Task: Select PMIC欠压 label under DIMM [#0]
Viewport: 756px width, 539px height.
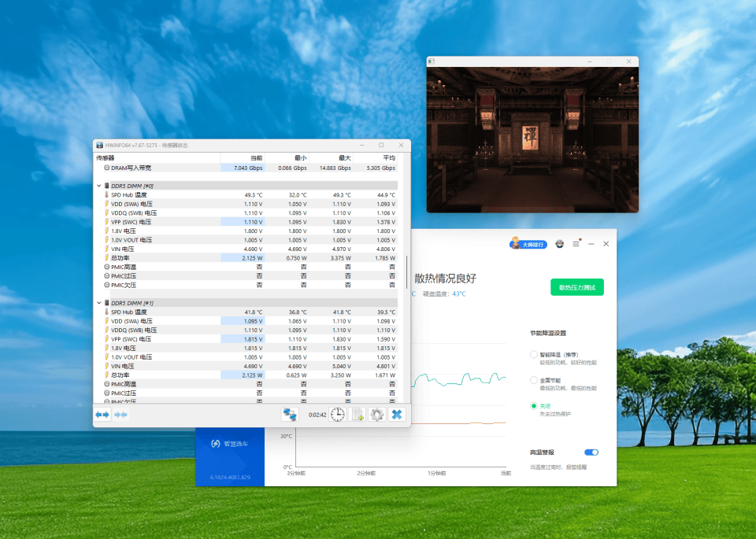Action: pos(124,285)
